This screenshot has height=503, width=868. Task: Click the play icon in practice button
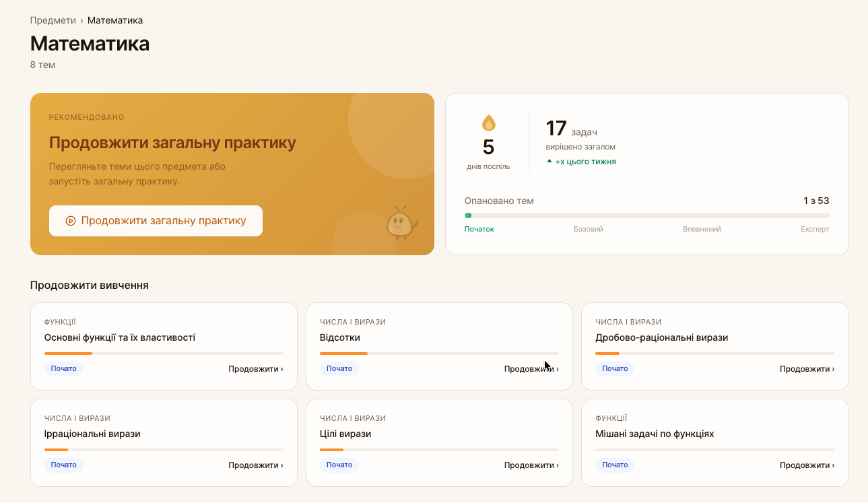point(71,221)
